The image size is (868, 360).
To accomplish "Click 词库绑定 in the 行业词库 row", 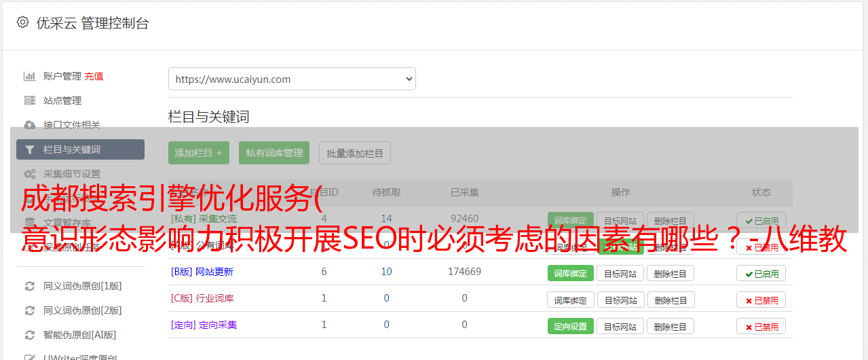I will [x=571, y=300].
